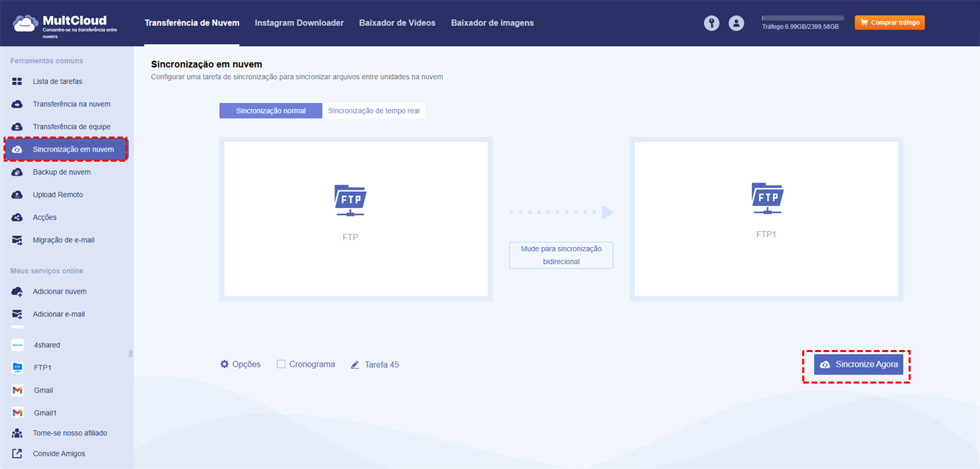The image size is (980, 469).
Task: Click Sincronização em nuvem sidebar icon
Action: [17, 150]
